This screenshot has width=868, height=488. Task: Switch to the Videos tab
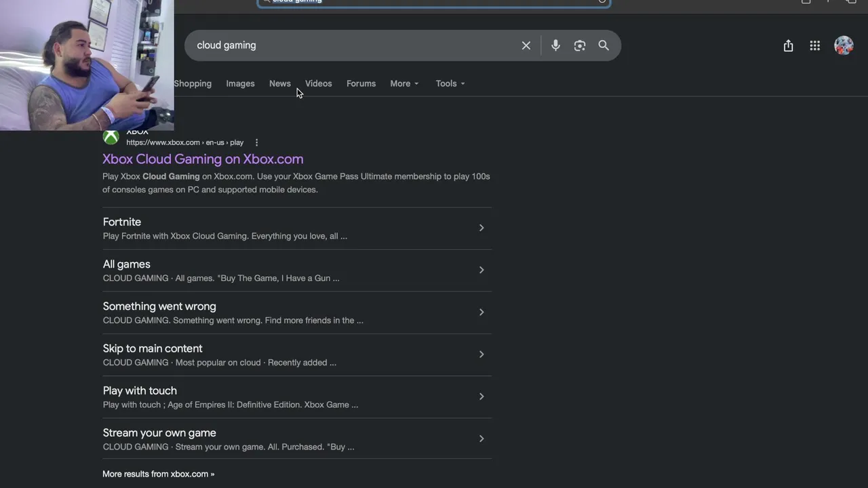(319, 83)
